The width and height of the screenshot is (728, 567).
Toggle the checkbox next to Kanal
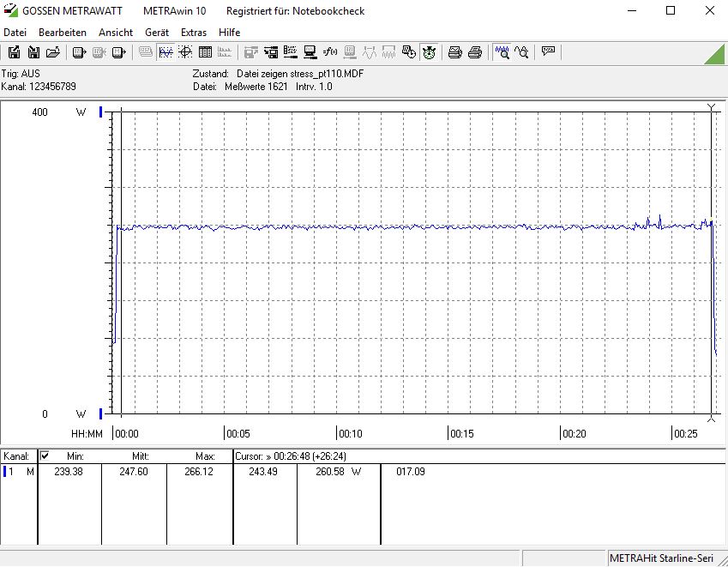pos(45,456)
